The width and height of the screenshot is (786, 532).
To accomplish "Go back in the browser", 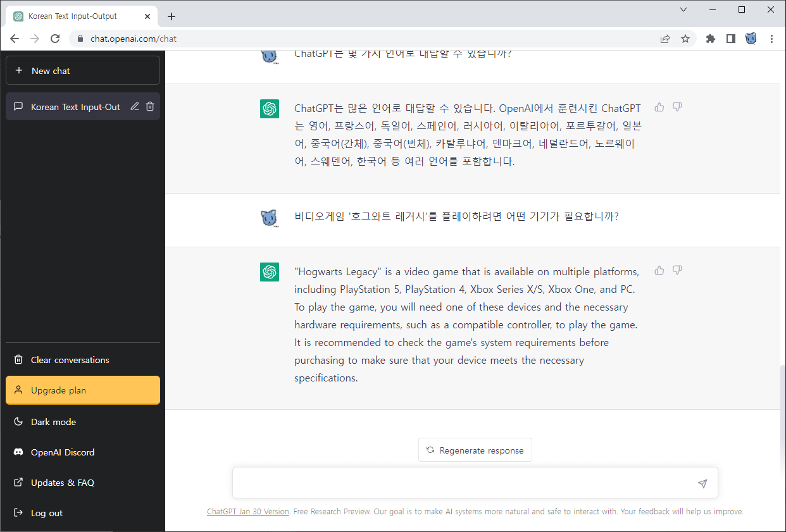I will point(15,39).
